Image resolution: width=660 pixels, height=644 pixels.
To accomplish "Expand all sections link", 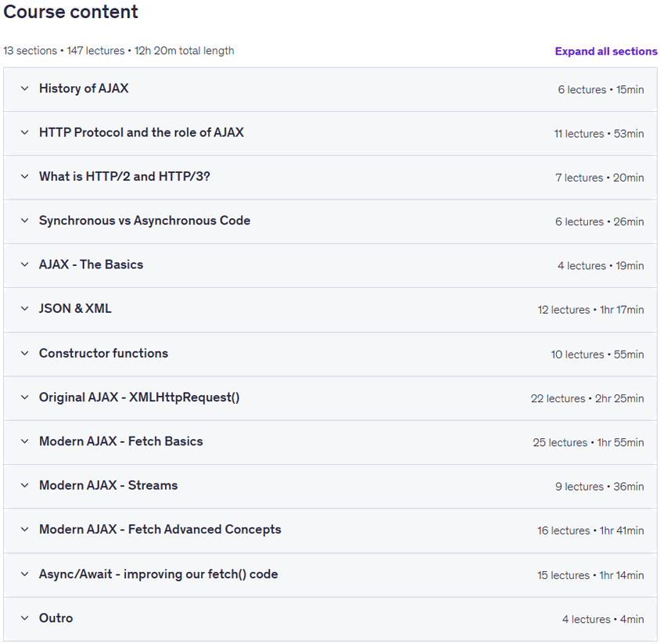I will [x=606, y=52].
